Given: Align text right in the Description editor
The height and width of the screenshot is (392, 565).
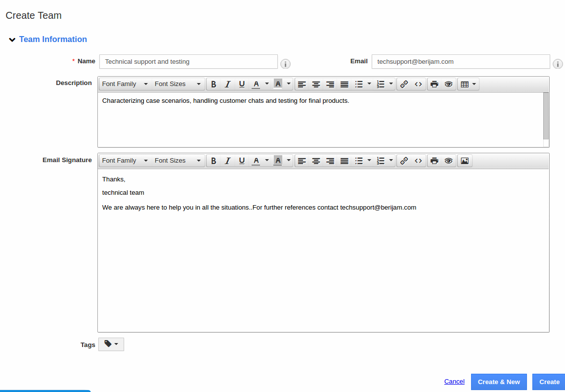Looking at the screenshot, I should 330,85.
